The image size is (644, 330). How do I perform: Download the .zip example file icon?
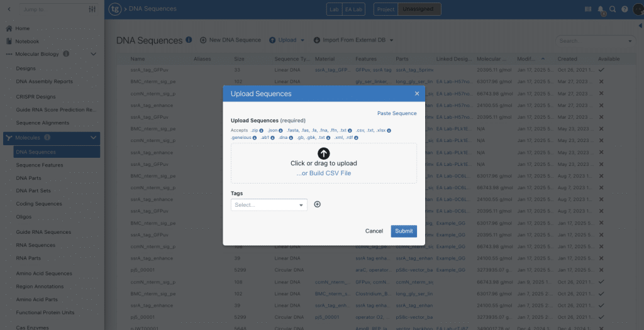(262, 130)
